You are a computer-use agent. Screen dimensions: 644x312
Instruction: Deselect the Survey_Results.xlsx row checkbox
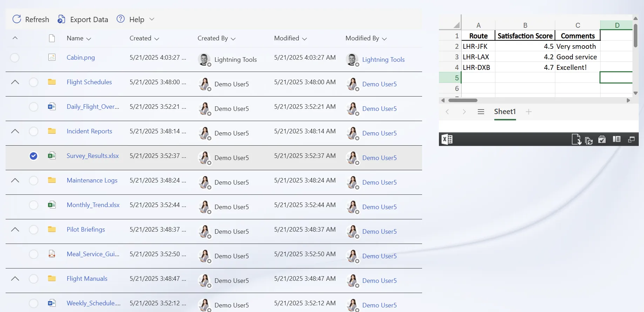pyautogui.click(x=34, y=156)
